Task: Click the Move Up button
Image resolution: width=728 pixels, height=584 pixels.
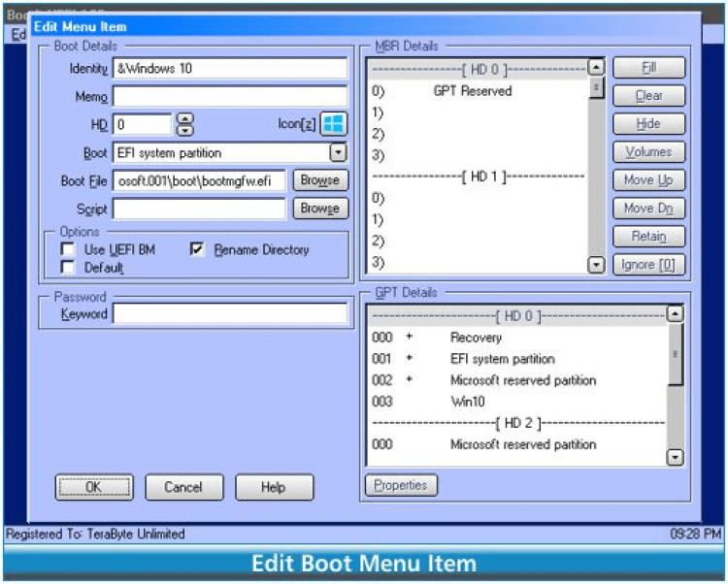Action: 648,180
